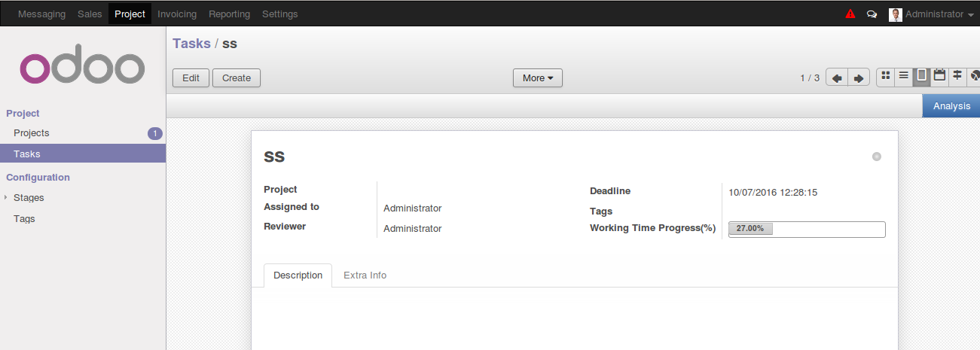Click the red warning triangle icon

pos(850,14)
